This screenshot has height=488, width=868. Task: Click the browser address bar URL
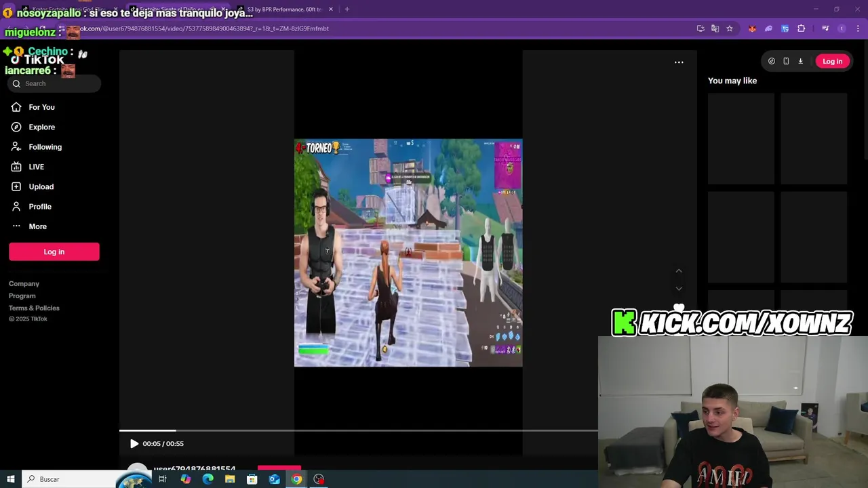(203, 28)
